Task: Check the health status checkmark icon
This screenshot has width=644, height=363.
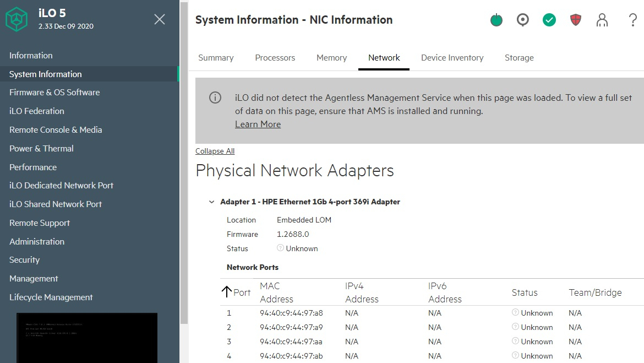Action: [549, 20]
